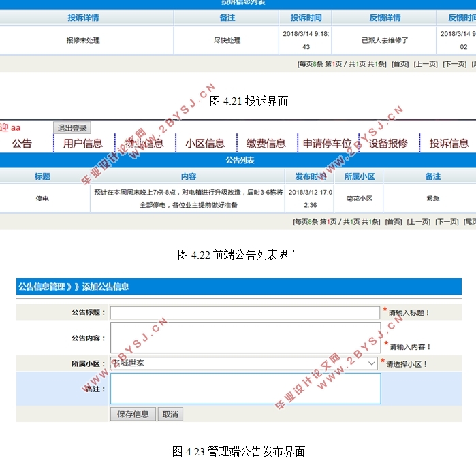Click inside the 备注 text area
Viewport: 476px width, 471px height.
(246, 389)
